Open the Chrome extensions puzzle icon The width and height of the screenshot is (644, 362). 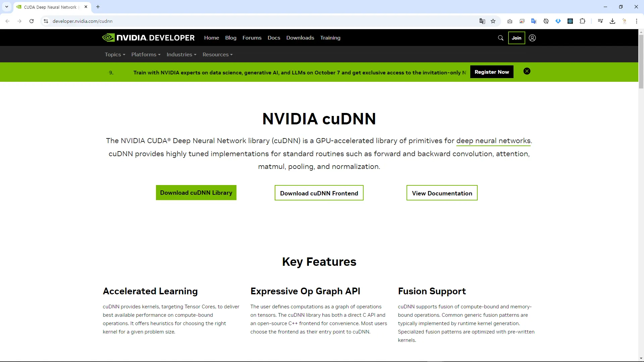click(582, 21)
